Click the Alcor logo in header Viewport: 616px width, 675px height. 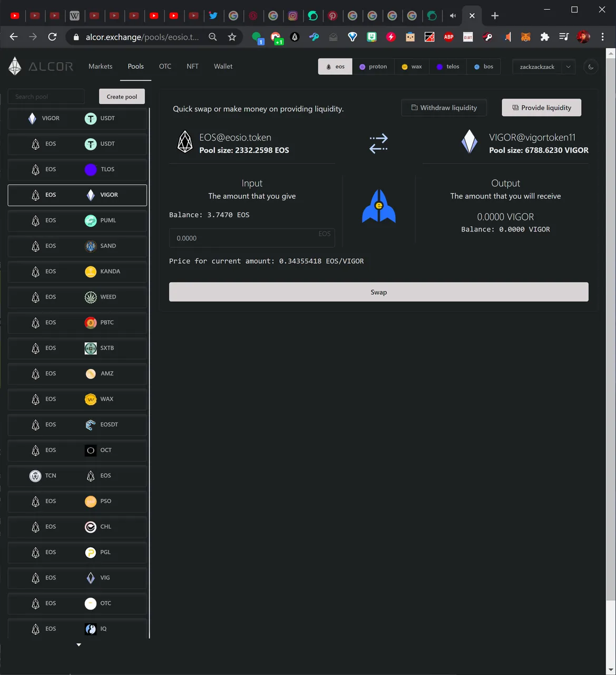[x=41, y=66]
